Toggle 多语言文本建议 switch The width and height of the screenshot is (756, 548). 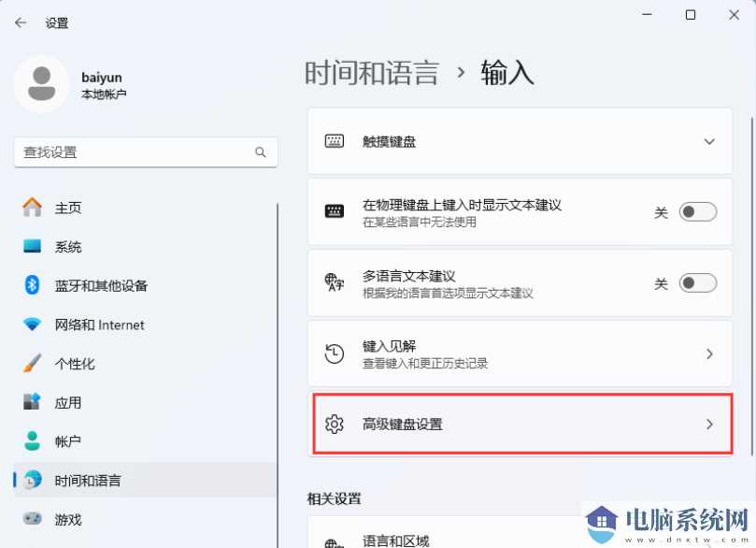(x=698, y=282)
